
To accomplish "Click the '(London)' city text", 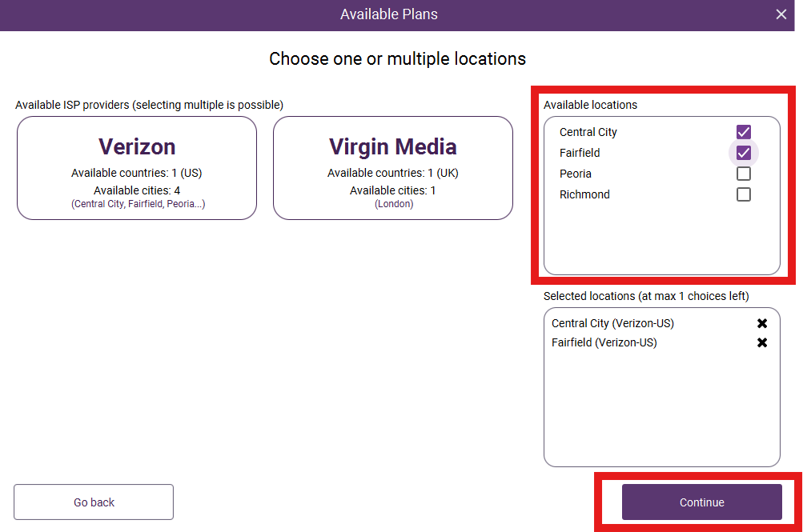I will (394, 203).
